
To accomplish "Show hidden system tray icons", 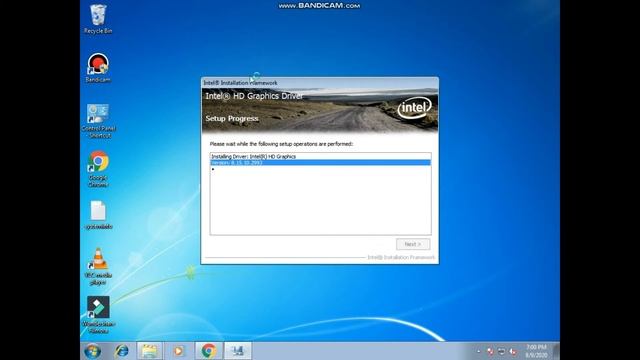I will point(479,351).
